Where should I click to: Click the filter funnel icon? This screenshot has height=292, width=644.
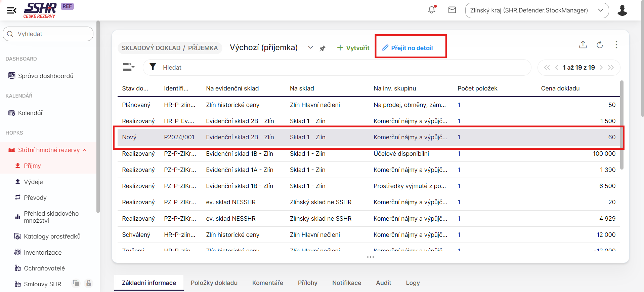(x=153, y=67)
